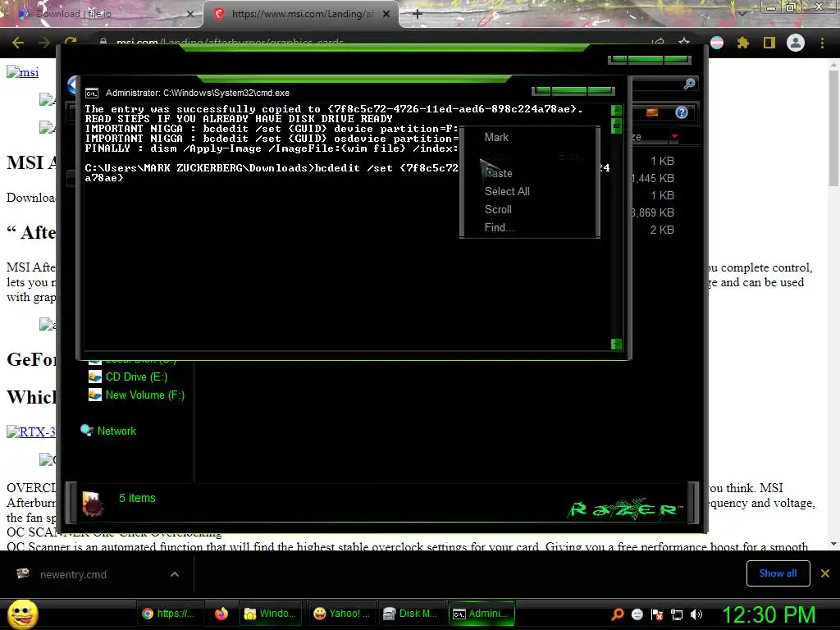Open the tab search chevron in Chrome

[742, 14]
